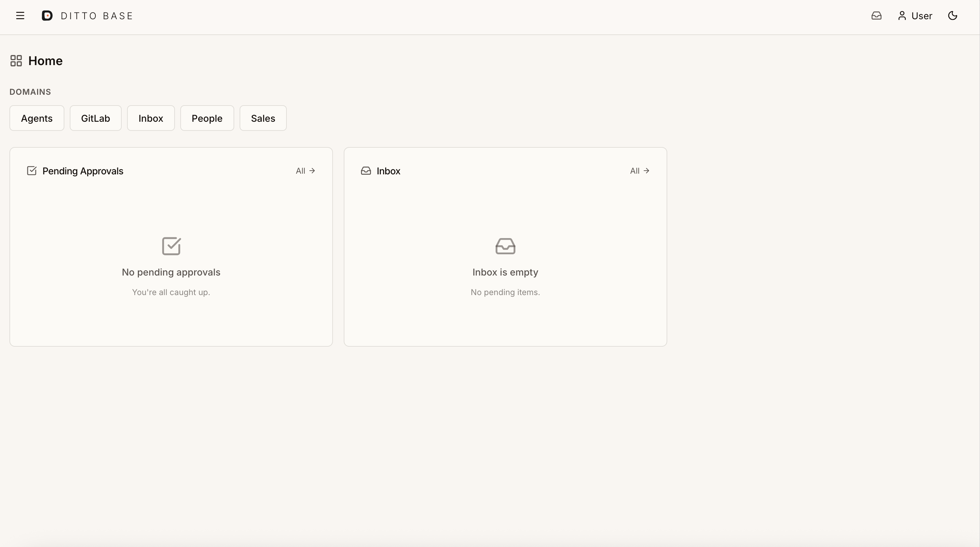Viewport: 980px width, 547px height.
Task: Select the Agents domain
Action: click(36, 118)
